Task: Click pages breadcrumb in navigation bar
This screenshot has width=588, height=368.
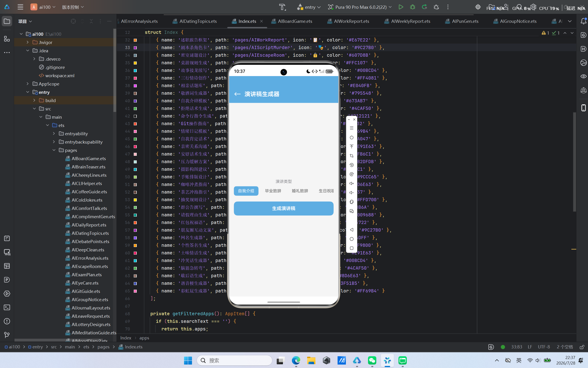Action: coord(104,347)
